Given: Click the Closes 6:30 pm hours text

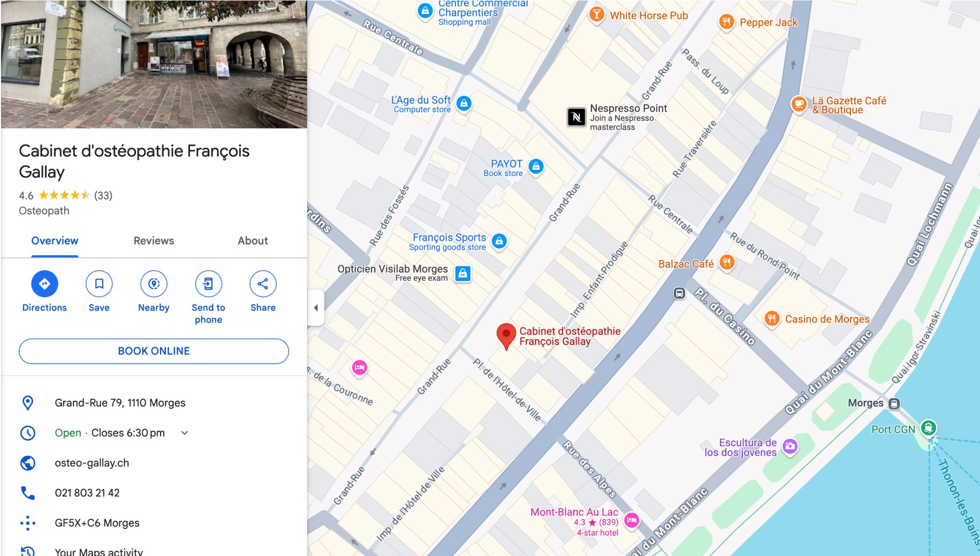Looking at the screenshot, I should (x=128, y=433).
